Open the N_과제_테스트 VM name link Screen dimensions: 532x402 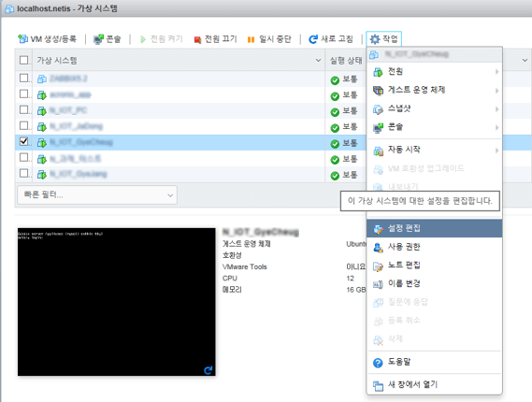[x=76, y=158]
